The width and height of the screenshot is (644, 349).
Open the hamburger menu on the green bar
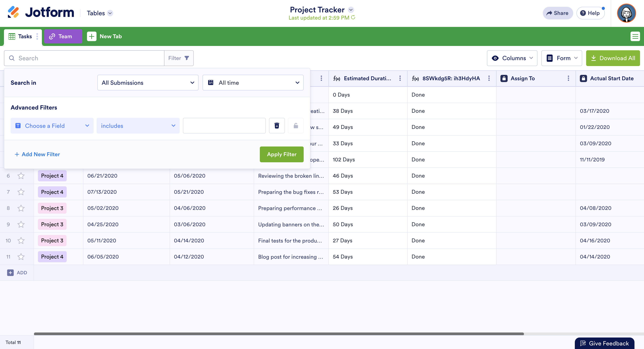635,36
